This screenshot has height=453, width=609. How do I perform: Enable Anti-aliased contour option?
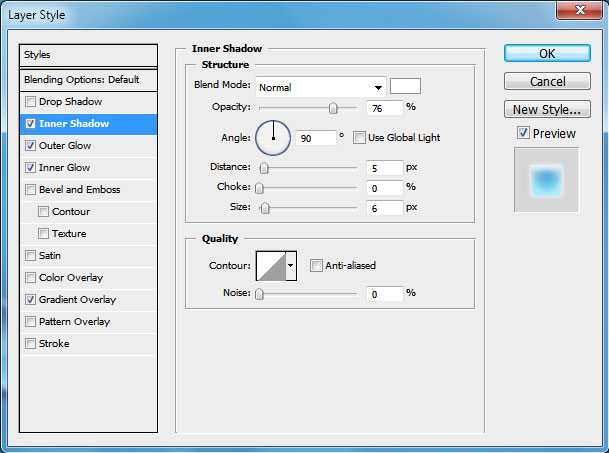[x=316, y=265]
